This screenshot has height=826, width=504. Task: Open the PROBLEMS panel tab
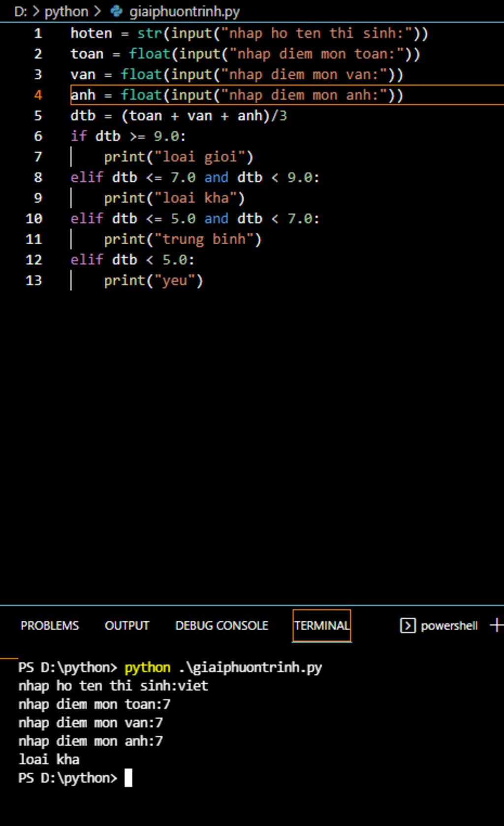(49, 625)
